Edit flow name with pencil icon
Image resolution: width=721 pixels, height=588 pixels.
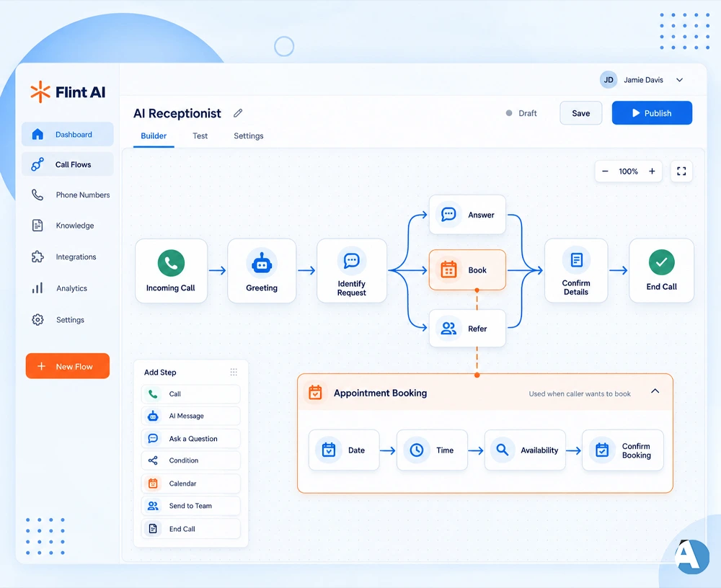(238, 113)
